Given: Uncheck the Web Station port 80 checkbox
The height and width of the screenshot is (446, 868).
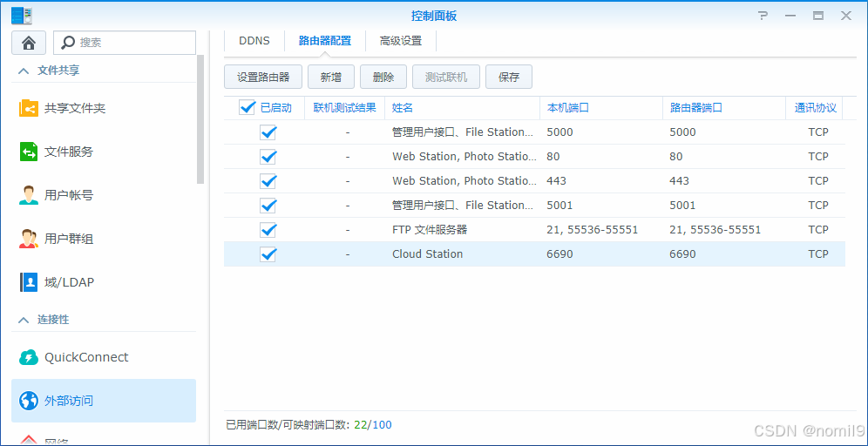Looking at the screenshot, I should 268,157.
